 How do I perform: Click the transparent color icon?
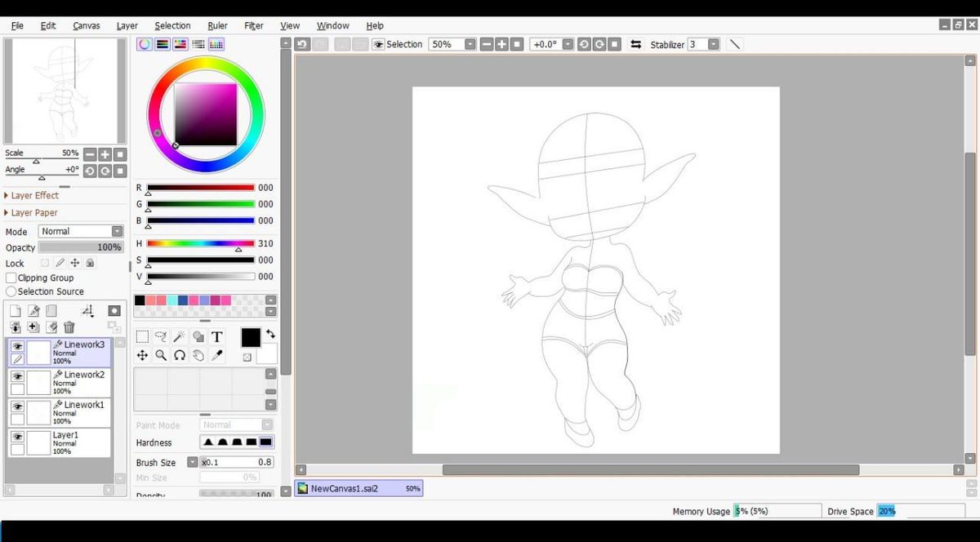click(x=247, y=358)
